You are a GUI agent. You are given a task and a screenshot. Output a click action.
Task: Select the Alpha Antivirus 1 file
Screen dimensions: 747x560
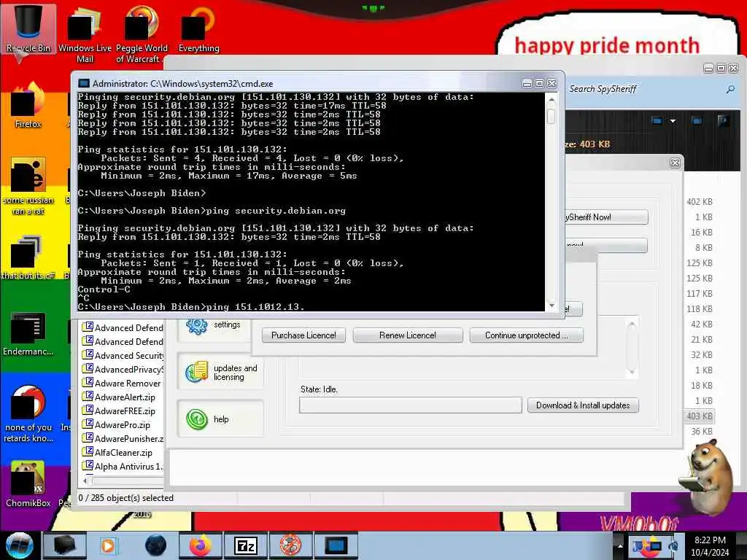point(123,466)
